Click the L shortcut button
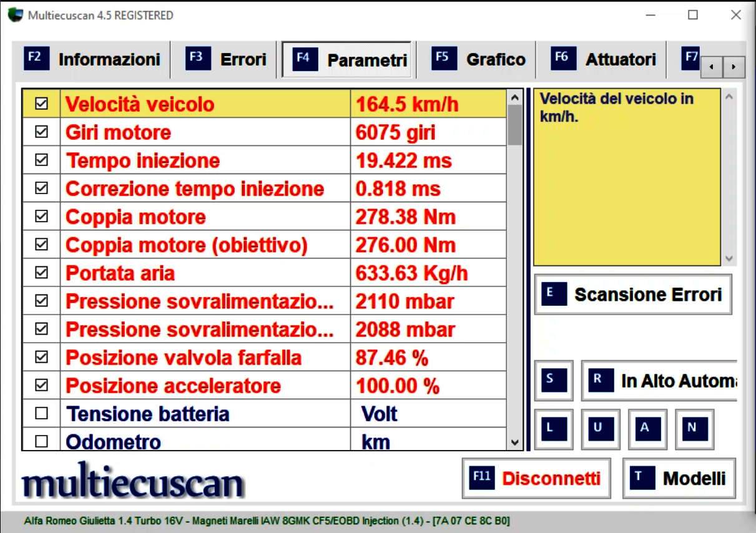 (554, 429)
